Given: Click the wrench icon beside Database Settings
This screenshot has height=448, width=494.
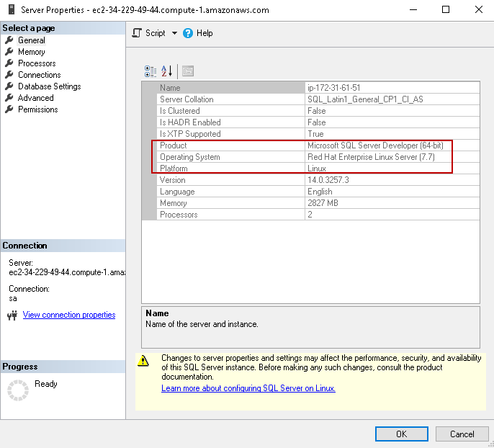Looking at the screenshot, I should click(9, 86).
